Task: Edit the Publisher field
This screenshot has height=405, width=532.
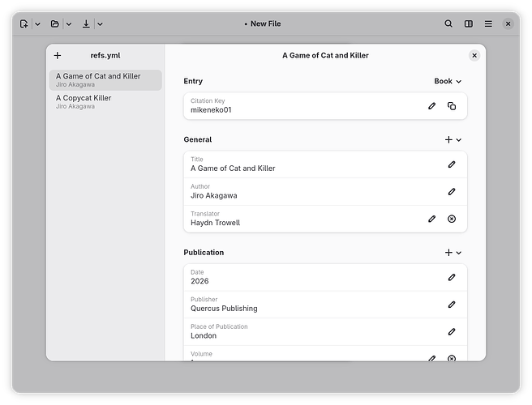Action: pos(452,305)
